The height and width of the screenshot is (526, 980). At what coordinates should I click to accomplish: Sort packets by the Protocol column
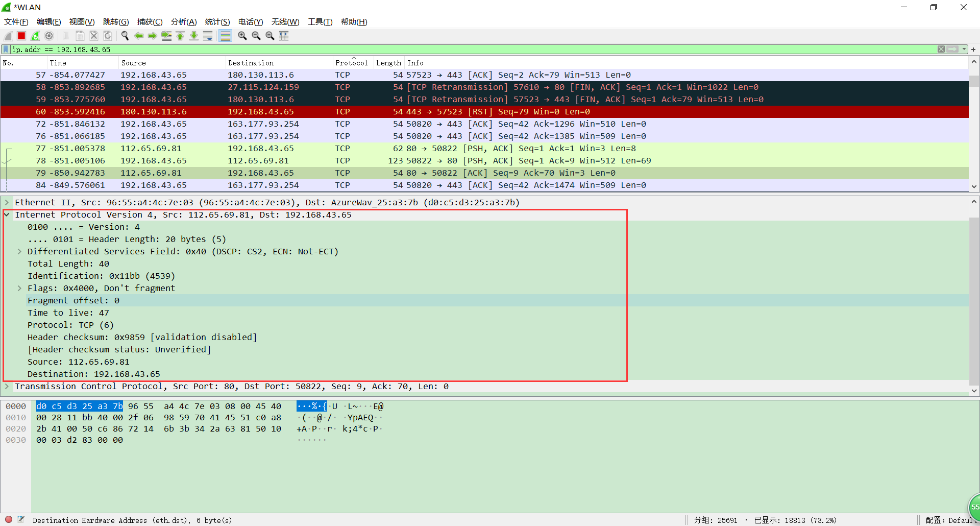point(353,63)
